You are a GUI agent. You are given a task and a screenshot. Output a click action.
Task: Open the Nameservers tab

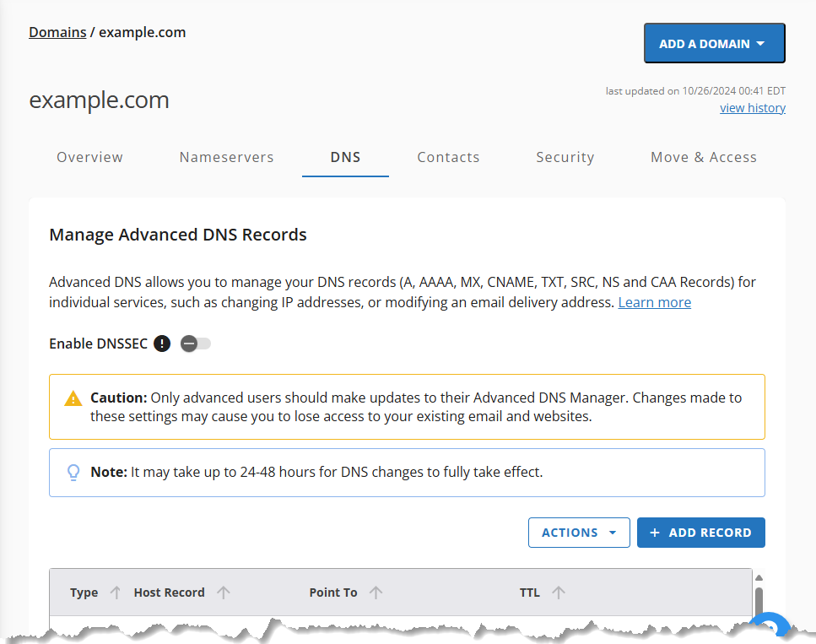pos(226,157)
